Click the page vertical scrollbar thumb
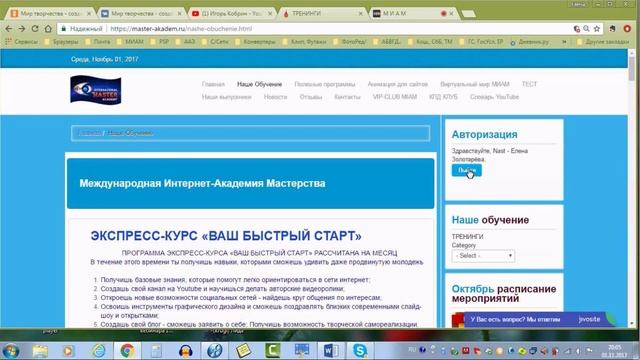Screen dimensions: 640x360 tap(631, 68)
